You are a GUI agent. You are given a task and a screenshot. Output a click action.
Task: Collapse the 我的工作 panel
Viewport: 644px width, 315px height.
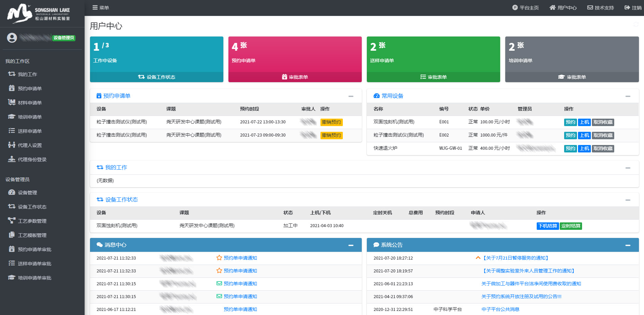[628, 168]
